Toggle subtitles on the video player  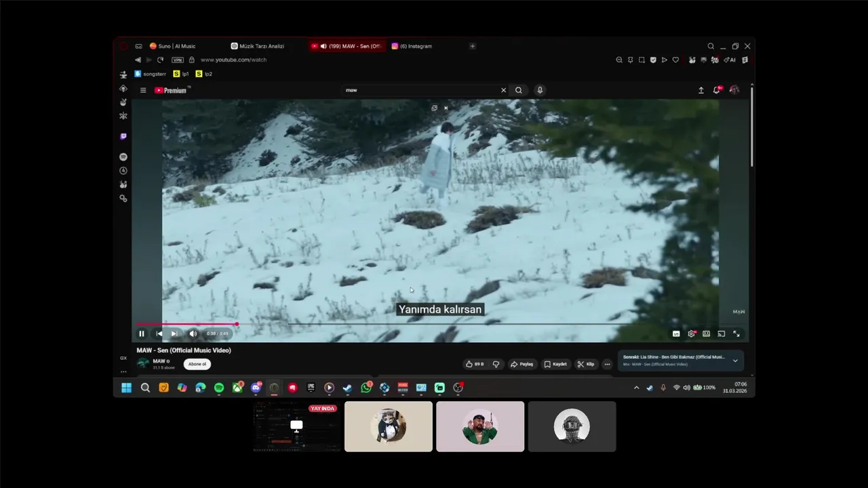(x=676, y=333)
